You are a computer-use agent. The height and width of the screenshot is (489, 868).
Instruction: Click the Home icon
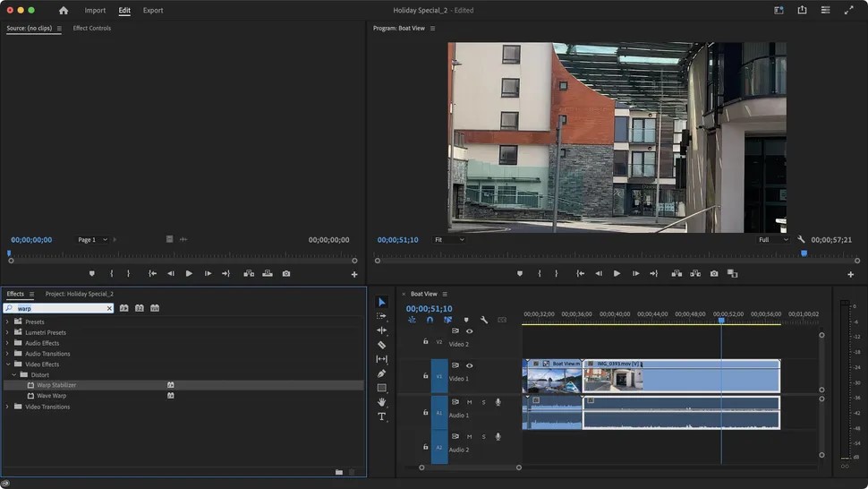pos(64,11)
